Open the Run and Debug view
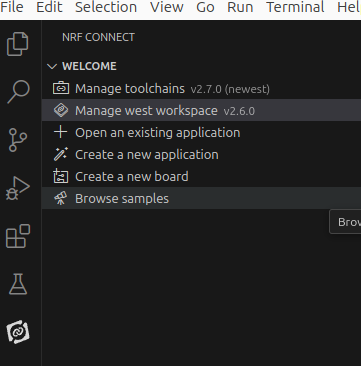 (x=18, y=188)
